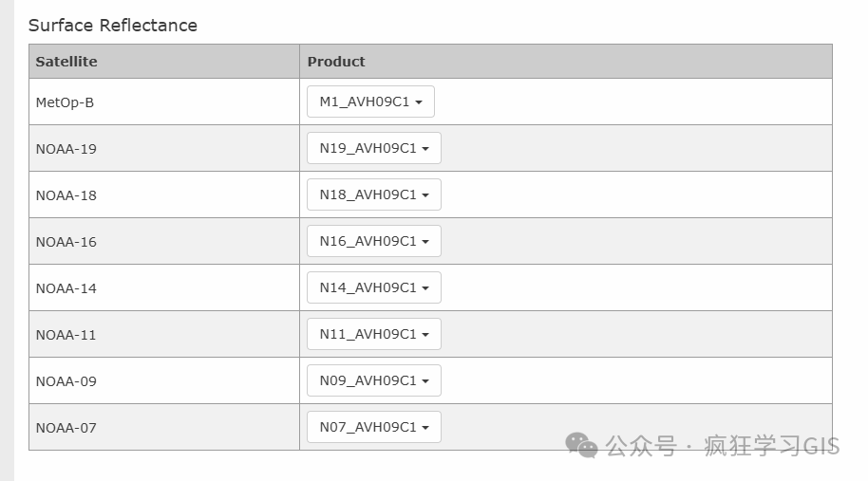
Task: Expand the N19_AVH09C1 dropdown
Action: [373, 148]
